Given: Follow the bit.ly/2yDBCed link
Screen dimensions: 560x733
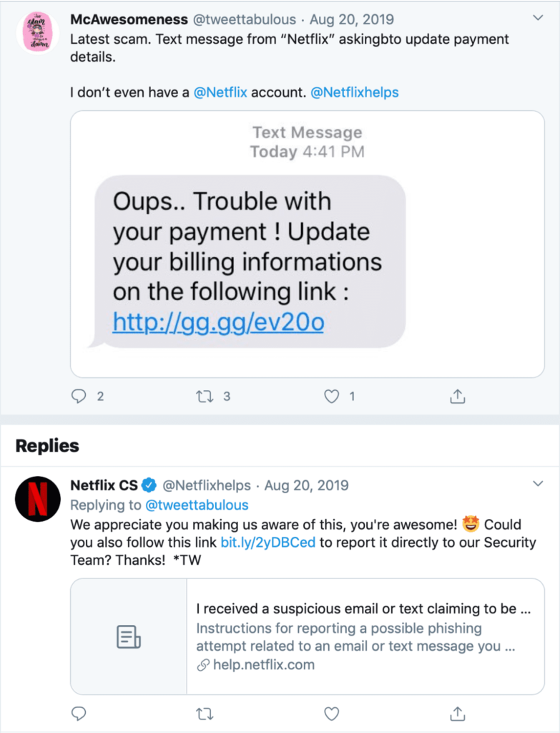Looking at the screenshot, I should click(x=267, y=543).
